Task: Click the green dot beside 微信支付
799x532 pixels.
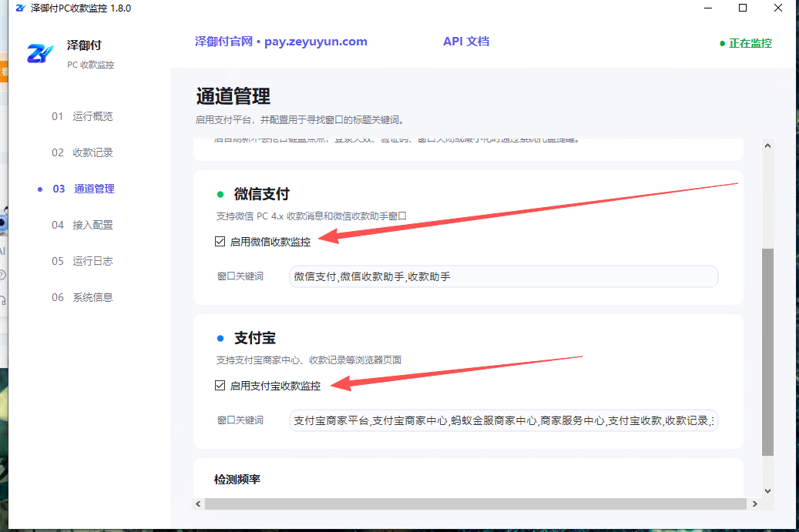Action: tap(220, 194)
